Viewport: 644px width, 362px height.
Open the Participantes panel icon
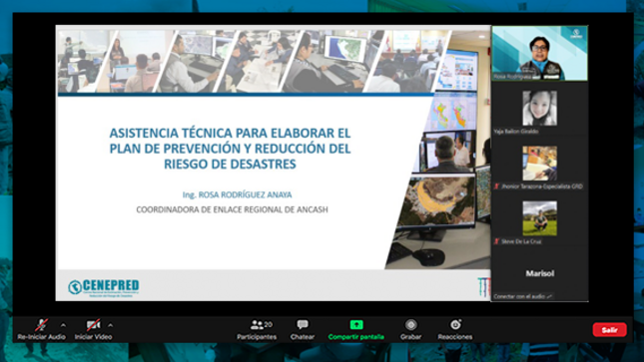tap(258, 325)
